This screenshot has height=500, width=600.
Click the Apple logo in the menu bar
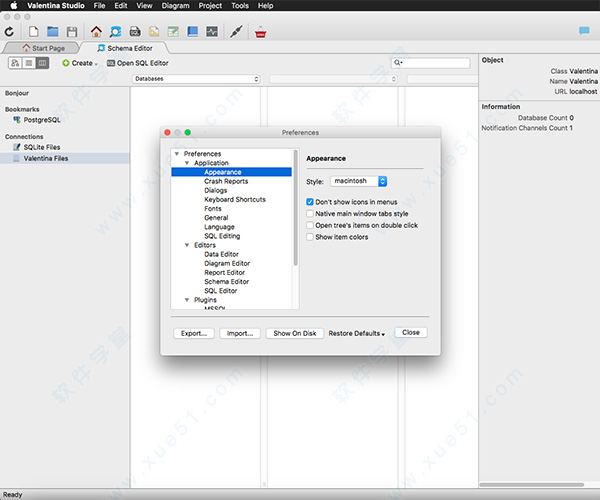click(13, 5)
